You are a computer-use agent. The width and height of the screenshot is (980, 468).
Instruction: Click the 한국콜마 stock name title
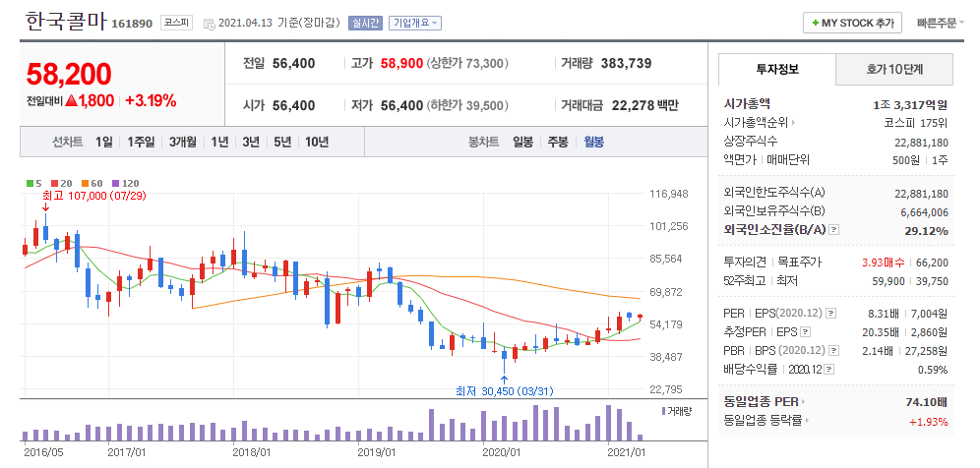point(66,22)
